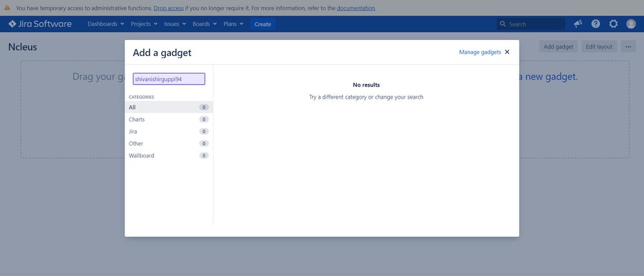Screen dimensions: 644x276
Task: Select the Jira category
Action: pyautogui.click(x=169, y=132)
